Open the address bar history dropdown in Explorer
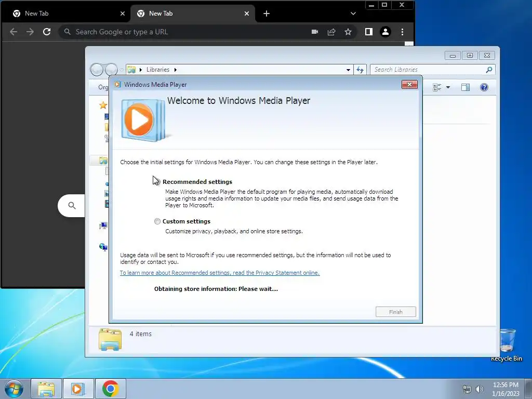The height and width of the screenshot is (399, 532). pyautogui.click(x=348, y=70)
